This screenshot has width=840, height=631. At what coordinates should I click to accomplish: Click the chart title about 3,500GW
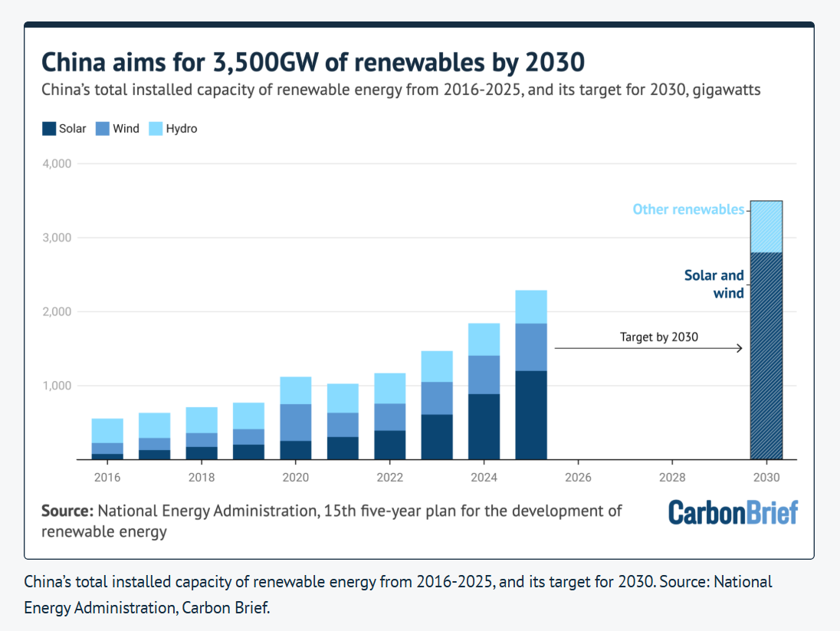click(313, 62)
